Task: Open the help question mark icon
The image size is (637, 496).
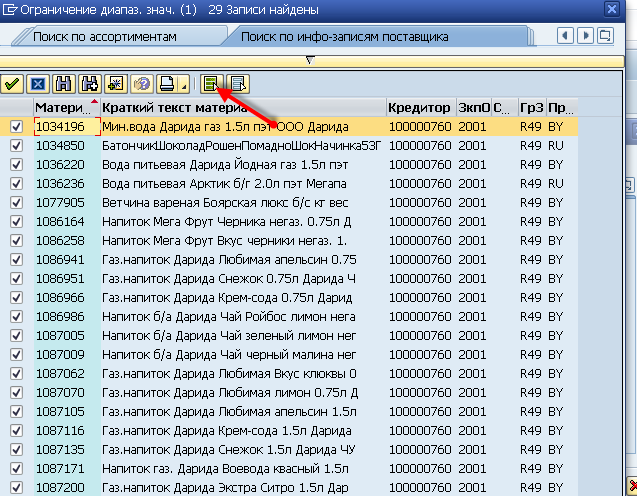Action: pos(142,84)
